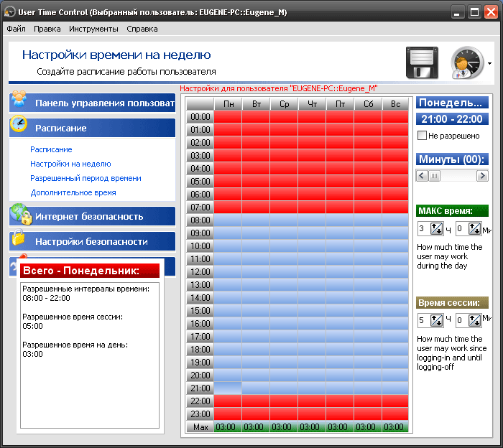Toggle Wednesday 03:00 blocked cell
The image size is (503, 448).
(284, 155)
